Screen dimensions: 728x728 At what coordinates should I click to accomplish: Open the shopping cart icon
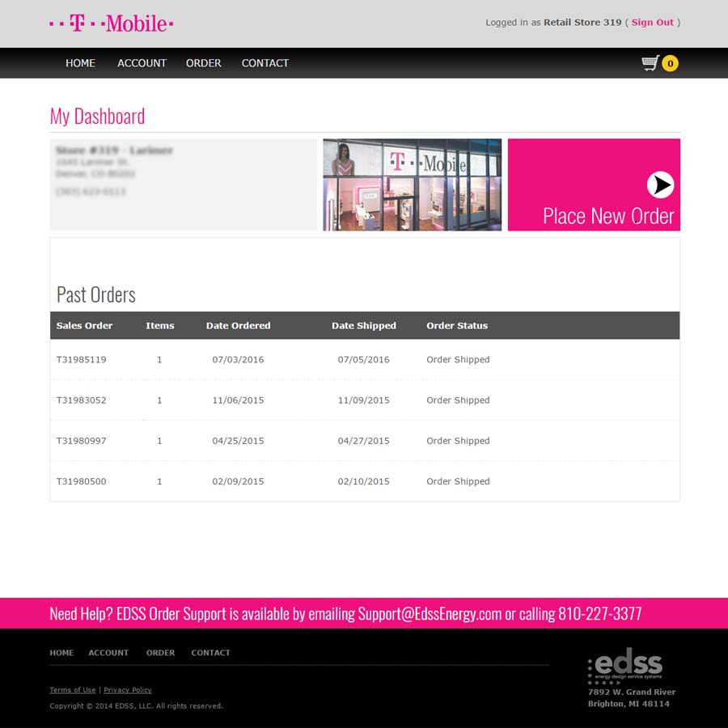pyautogui.click(x=650, y=63)
